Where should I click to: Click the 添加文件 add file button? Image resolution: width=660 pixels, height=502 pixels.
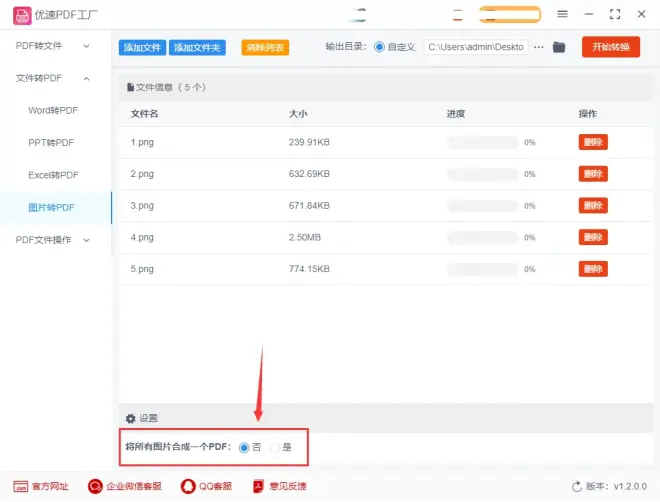[142, 47]
